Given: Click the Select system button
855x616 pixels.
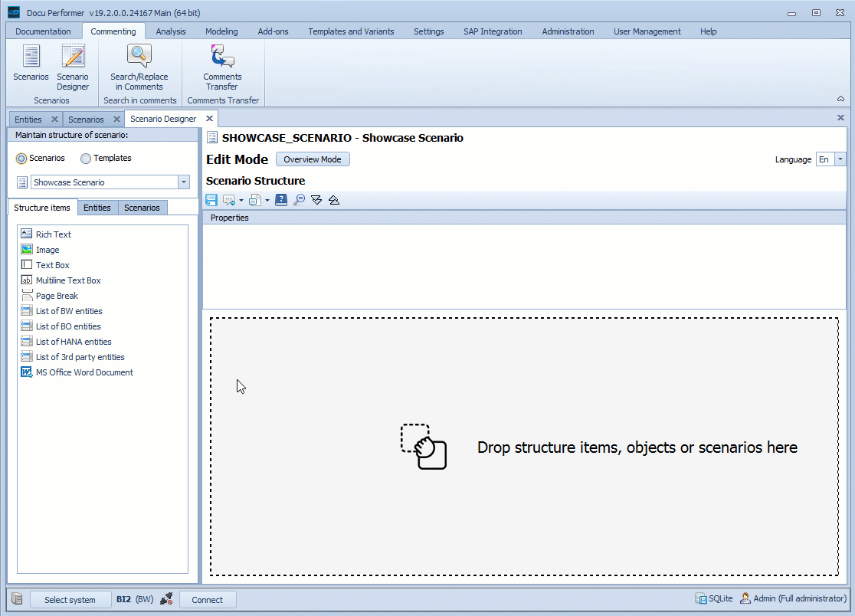Looking at the screenshot, I should pos(70,599).
